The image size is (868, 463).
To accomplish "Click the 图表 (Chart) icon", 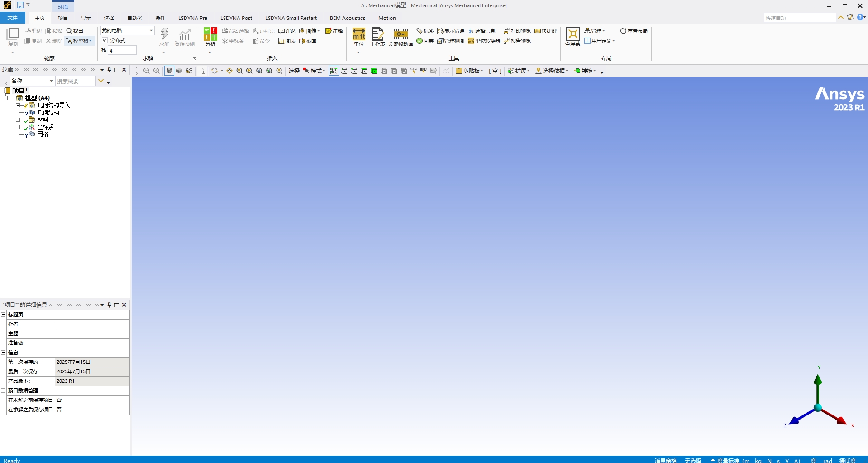I will point(286,40).
